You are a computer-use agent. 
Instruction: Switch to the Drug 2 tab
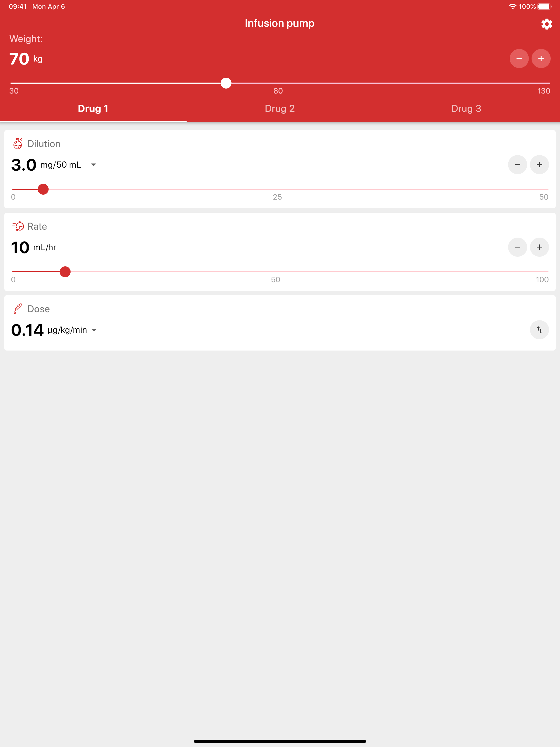coord(280,108)
